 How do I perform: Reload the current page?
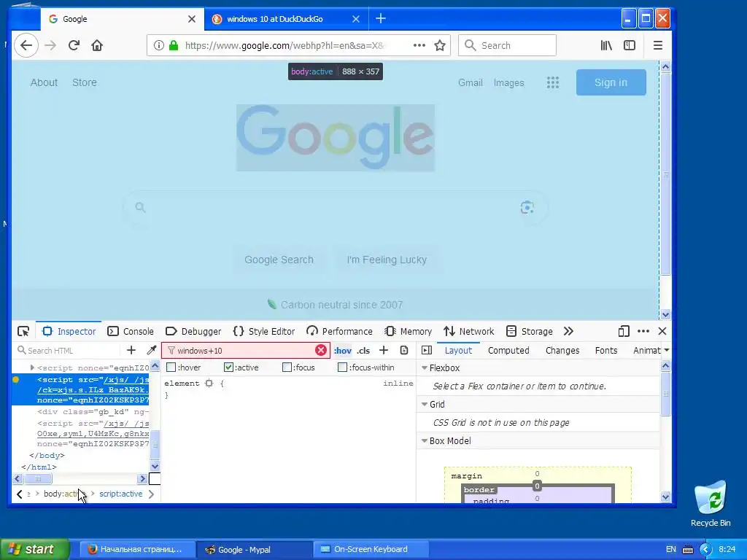point(74,46)
